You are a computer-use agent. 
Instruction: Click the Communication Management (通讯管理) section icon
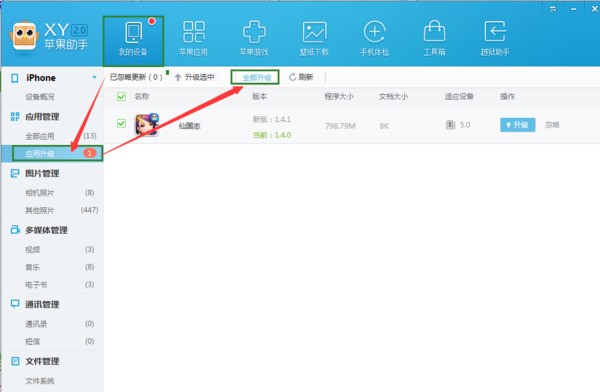point(15,304)
